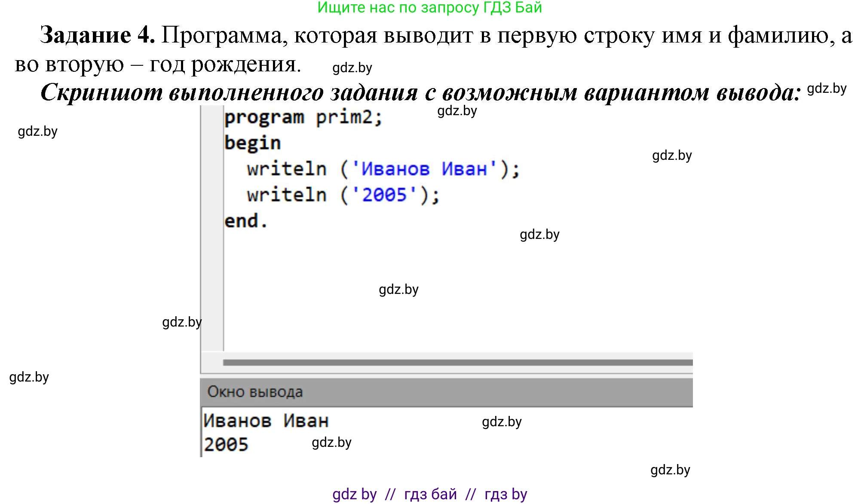Click the "2005" line in the output window
The image size is (861, 504).
226,444
